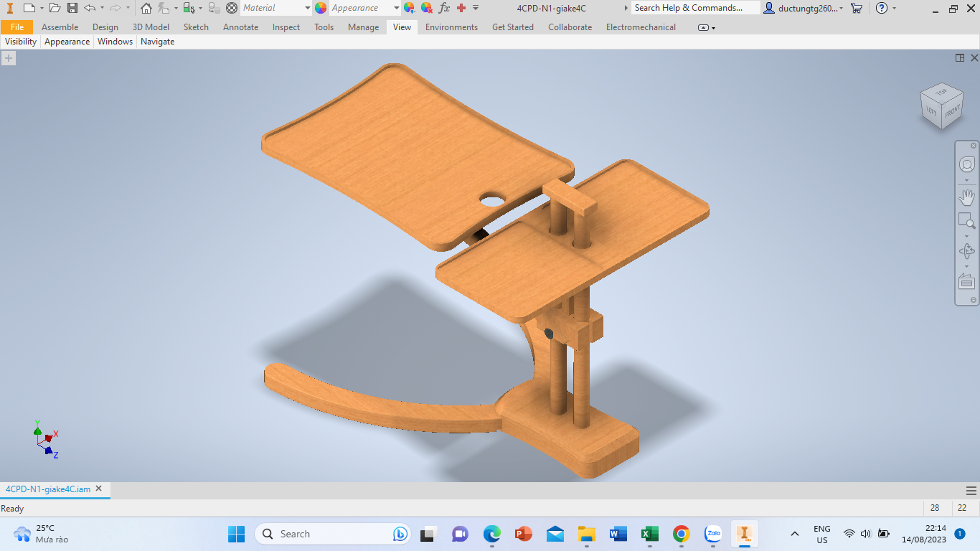Open the shopping cart icon
The height and width of the screenshot is (551, 980).
click(x=857, y=8)
